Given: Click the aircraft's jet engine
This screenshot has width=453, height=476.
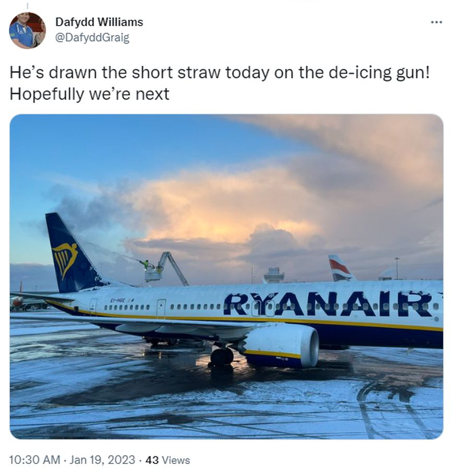Looking at the screenshot, I should tap(281, 345).
